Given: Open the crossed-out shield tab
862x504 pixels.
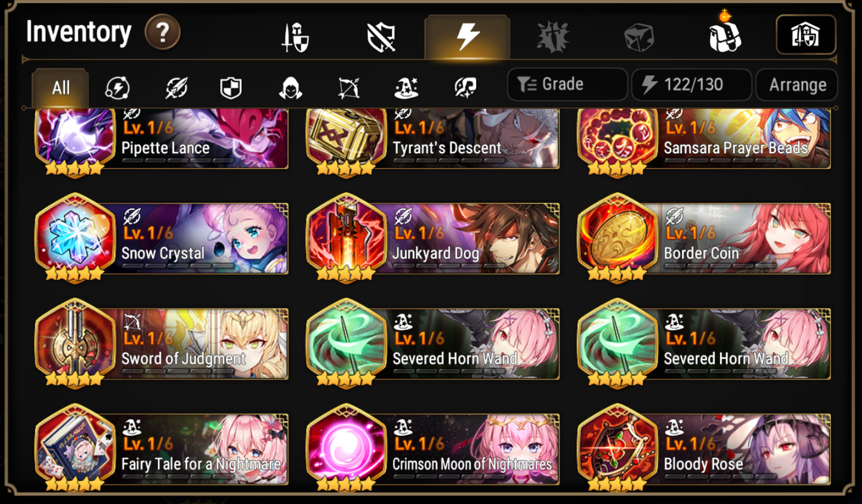Looking at the screenshot, I should [x=381, y=38].
